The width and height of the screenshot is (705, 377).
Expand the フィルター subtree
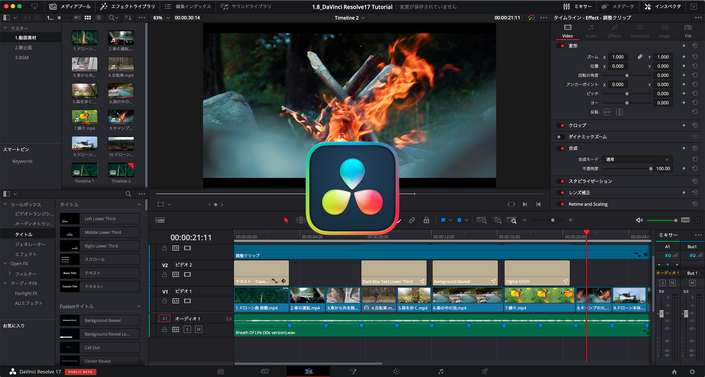coord(10,274)
